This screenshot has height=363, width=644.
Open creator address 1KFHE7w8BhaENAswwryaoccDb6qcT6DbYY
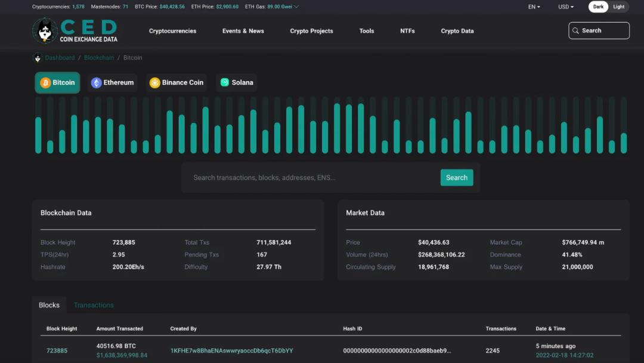tap(231, 350)
